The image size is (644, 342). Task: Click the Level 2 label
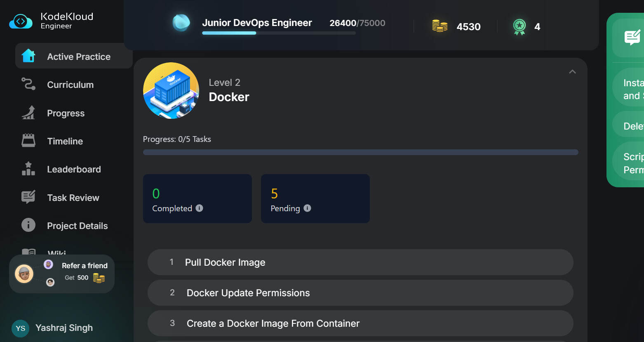225,83
